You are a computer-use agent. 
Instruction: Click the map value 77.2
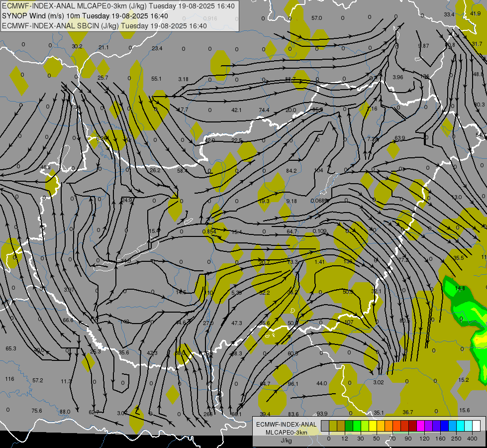403,260
